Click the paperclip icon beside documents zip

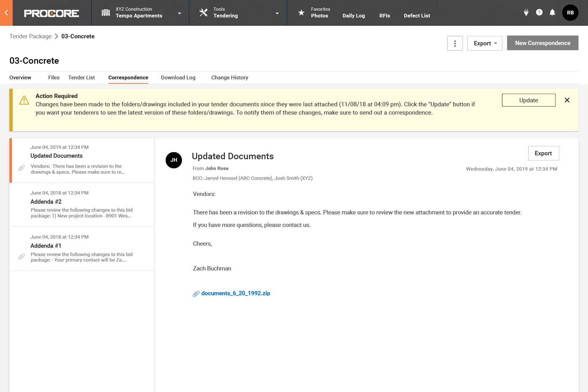pyautogui.click(x=196, y=294)
